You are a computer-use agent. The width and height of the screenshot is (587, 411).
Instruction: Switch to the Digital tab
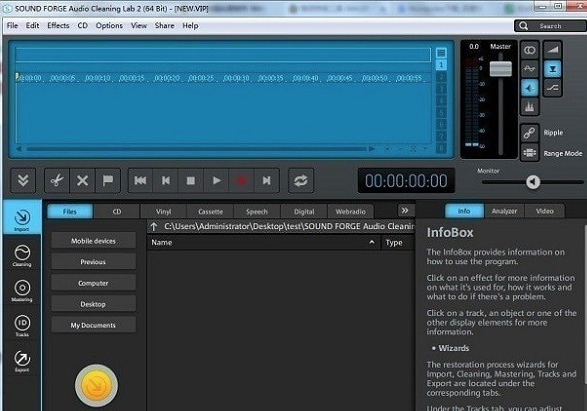coord(304,211)
